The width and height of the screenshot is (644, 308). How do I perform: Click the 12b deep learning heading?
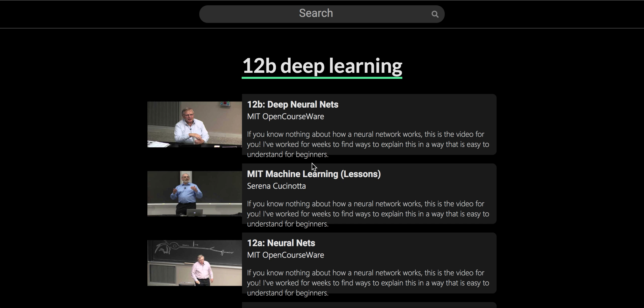point(322,66)
